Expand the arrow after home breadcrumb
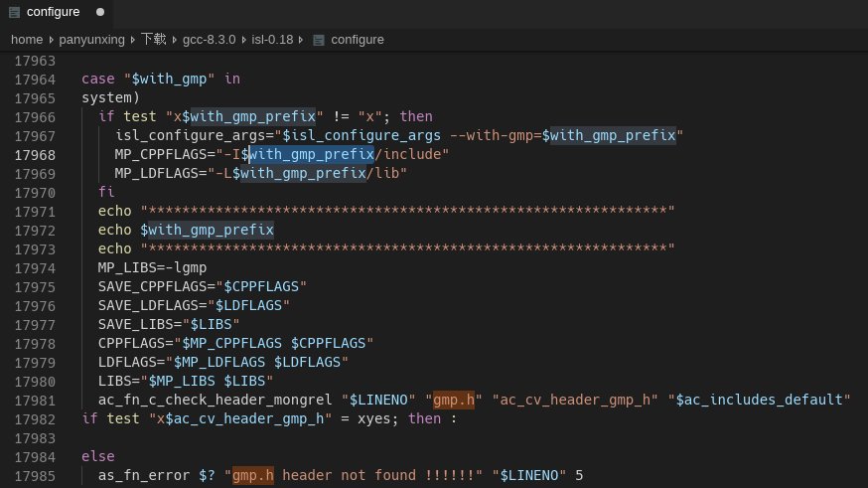Viewport: 868px width, 488px height. click(x=51, y=40)
